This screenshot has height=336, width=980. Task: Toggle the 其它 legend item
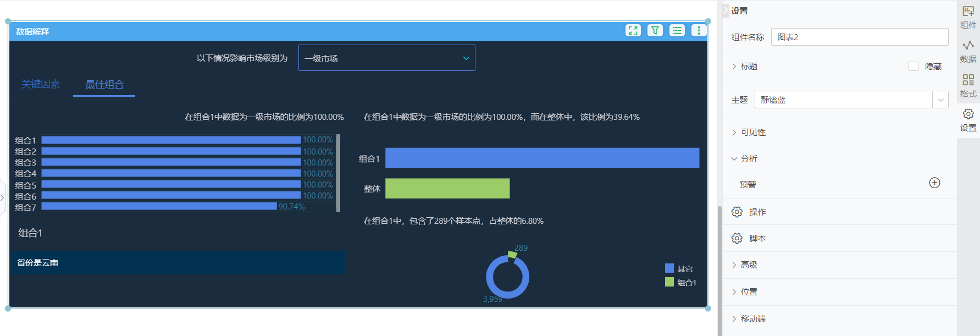[679, 269]
